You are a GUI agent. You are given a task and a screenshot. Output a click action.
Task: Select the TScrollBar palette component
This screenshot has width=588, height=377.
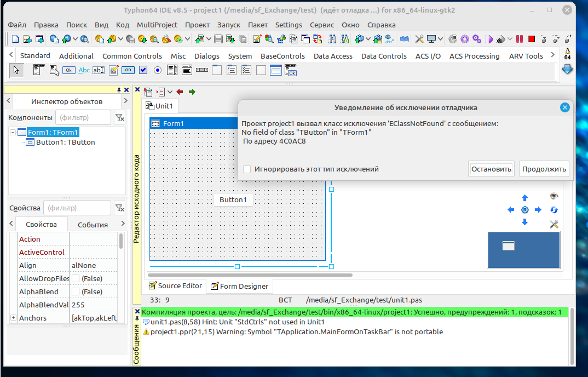coord(202,70)
